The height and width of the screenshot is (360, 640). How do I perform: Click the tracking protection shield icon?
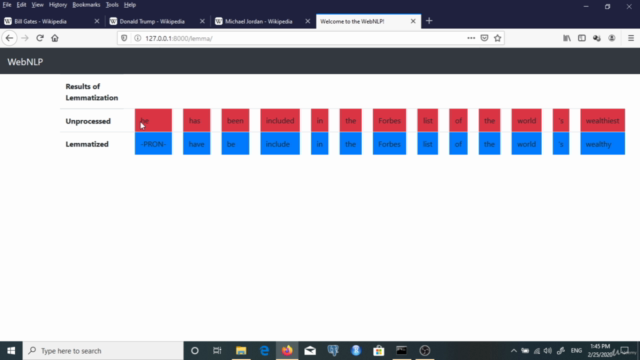[124, 38]
